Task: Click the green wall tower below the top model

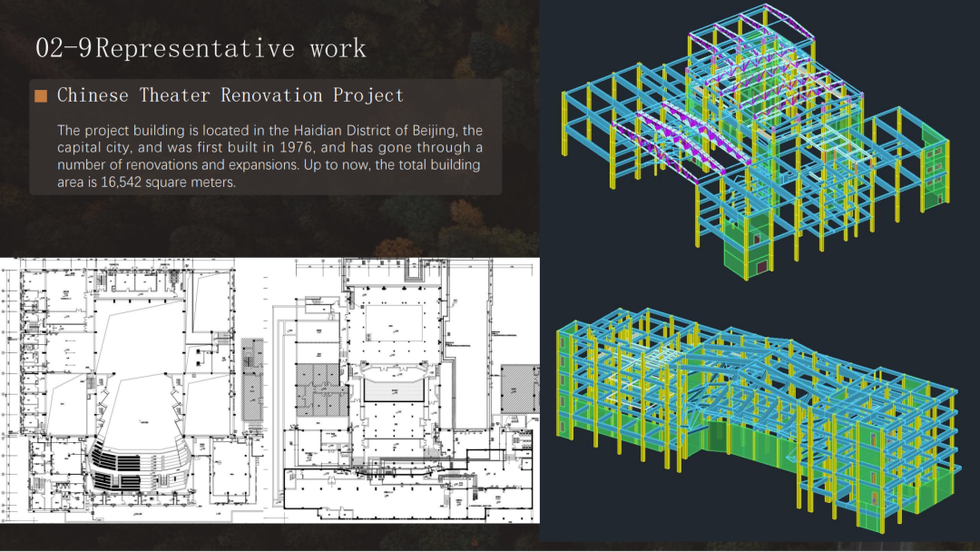Action: [x=745, y=243]
